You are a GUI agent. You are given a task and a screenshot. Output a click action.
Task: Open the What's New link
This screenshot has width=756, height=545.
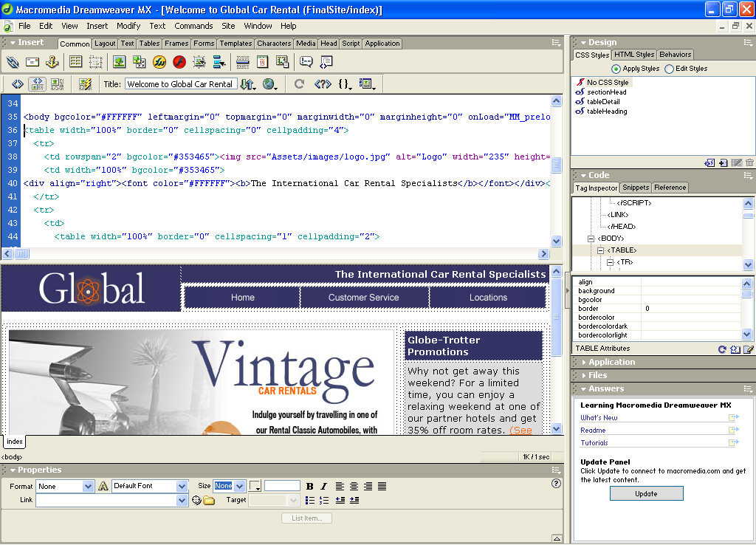(x=599, y=418)
